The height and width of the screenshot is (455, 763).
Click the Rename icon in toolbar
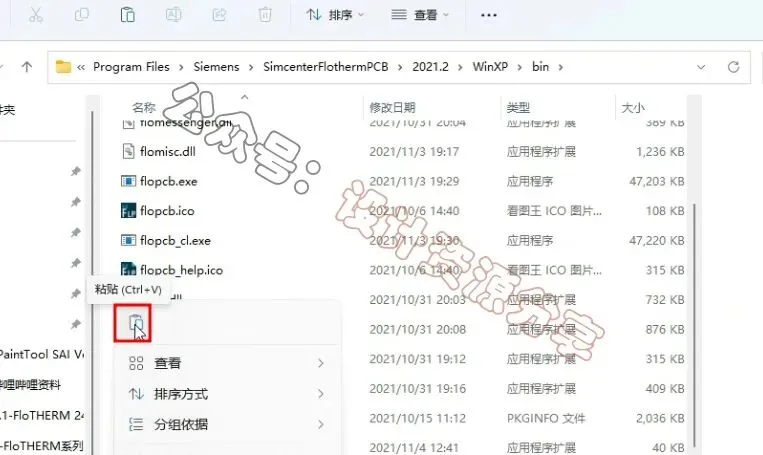coord(173,15)
